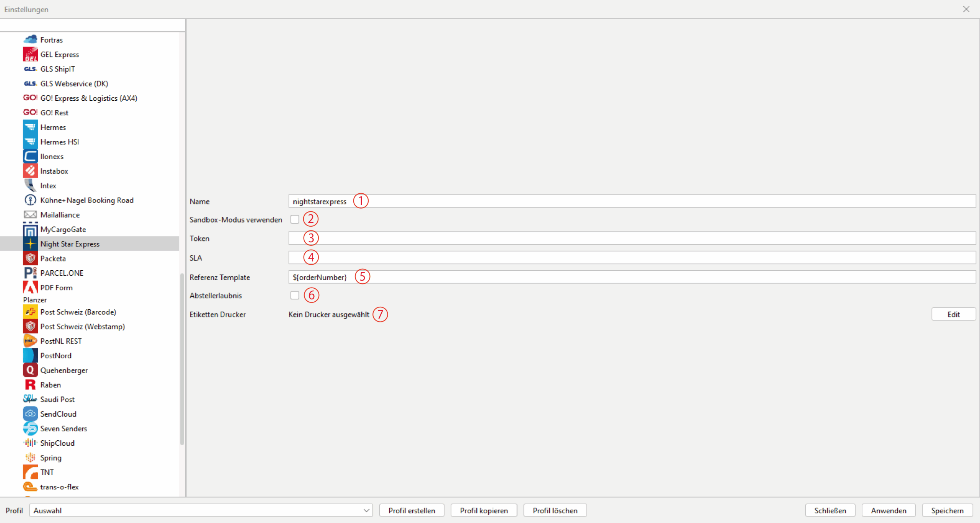The image size is (980, 523).
Task: Open the Packeta icon
Action: click(x=30, y=258)
